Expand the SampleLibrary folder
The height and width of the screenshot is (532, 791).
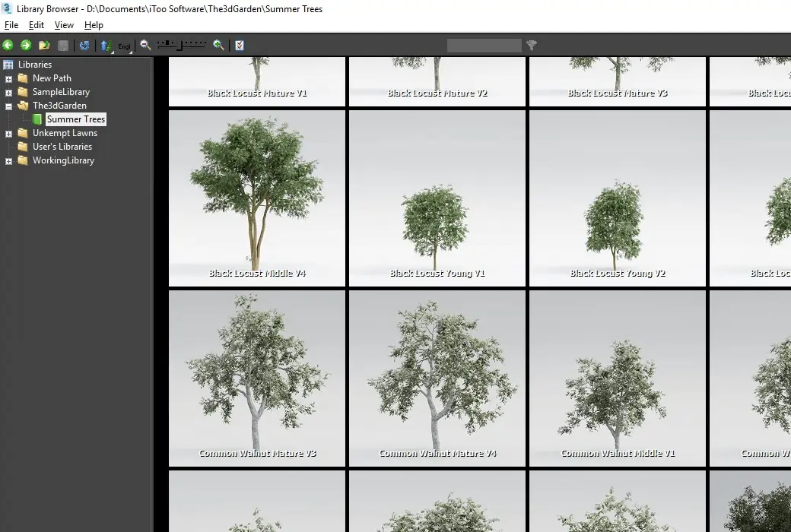click(x=8, y=92)
